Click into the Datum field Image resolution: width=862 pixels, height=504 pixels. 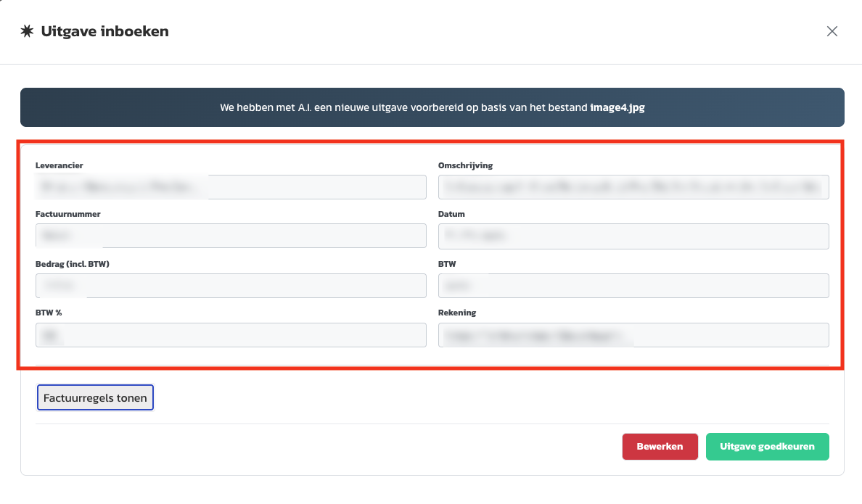click(x=633, y=236)
